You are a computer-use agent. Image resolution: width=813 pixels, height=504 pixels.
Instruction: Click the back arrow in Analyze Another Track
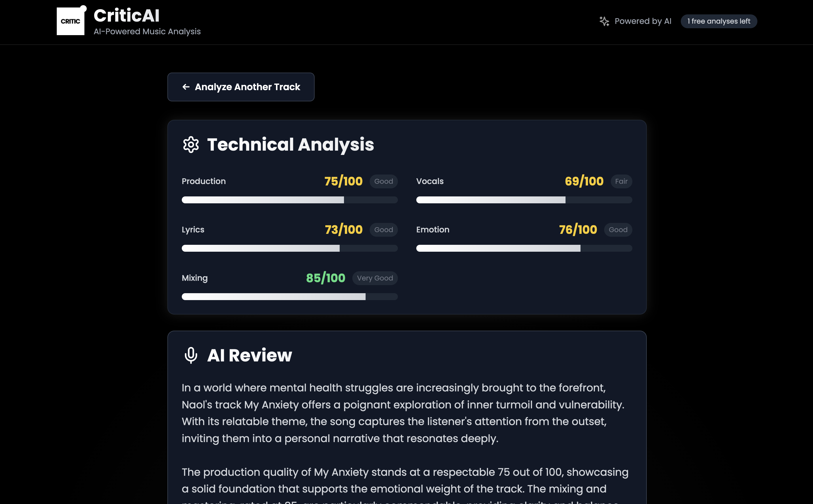click(186, 87)
